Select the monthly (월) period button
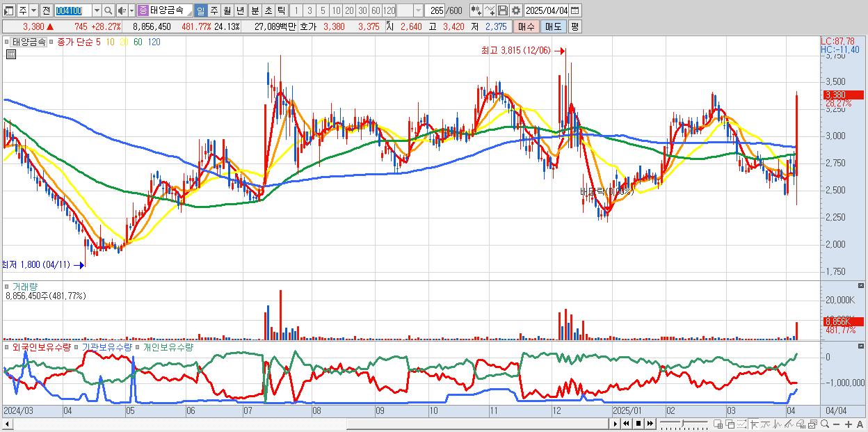This screenshot has width=868, height=432. click(x=227, y=10)
